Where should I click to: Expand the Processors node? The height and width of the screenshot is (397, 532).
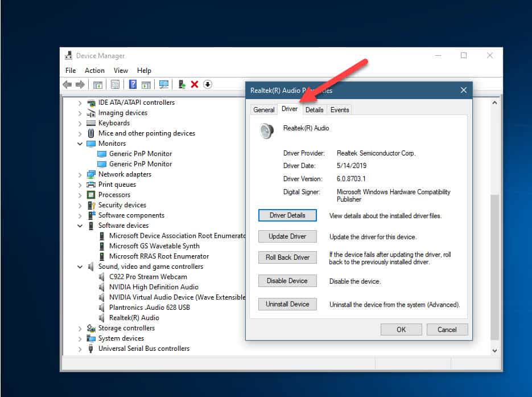(x=80, y=195)
